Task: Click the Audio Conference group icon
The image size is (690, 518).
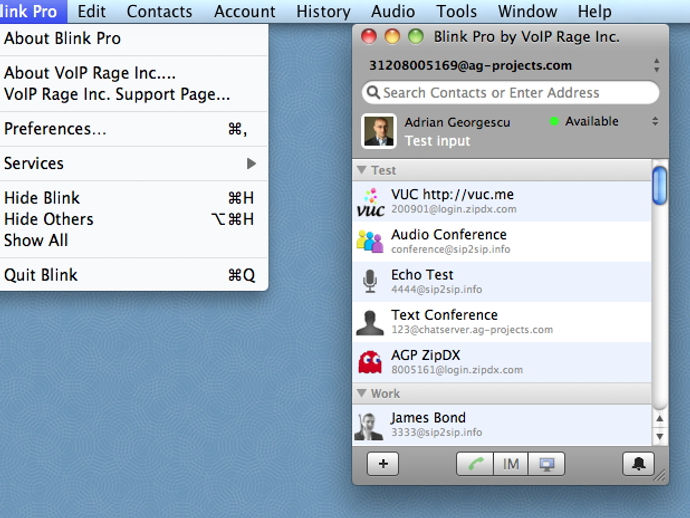Action: point(370,242)
